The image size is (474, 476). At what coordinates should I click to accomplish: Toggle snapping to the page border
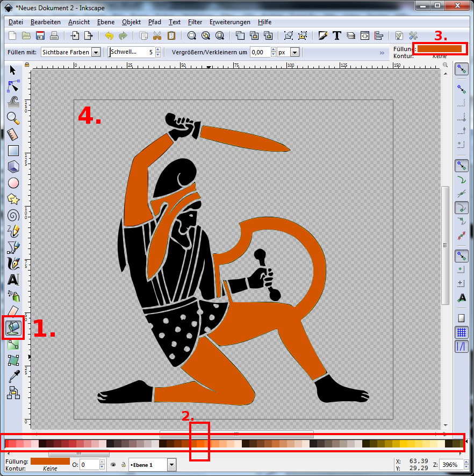tap(461, 318)
